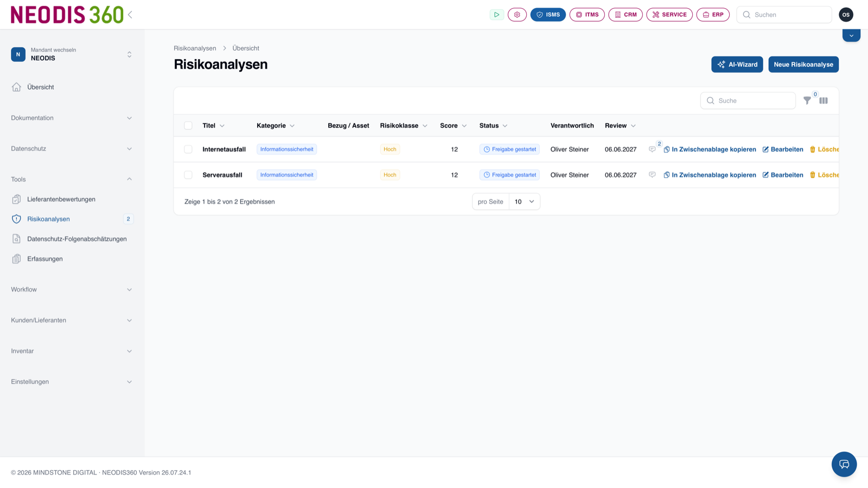This screenshot has width=868, height=488.
Task: Open the per-page count dropdown showing 10
Action: (524, 201)
